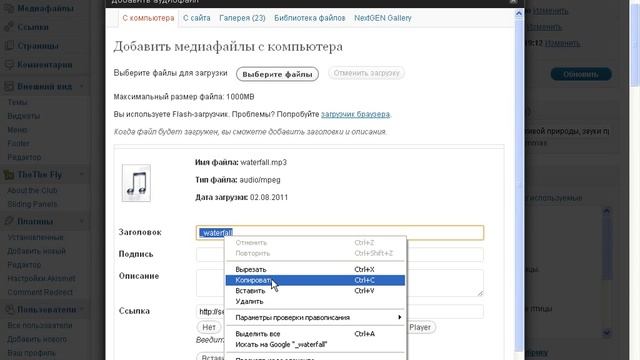
Task: Click the dialog scrollbar up arrow
Action: 519,13
